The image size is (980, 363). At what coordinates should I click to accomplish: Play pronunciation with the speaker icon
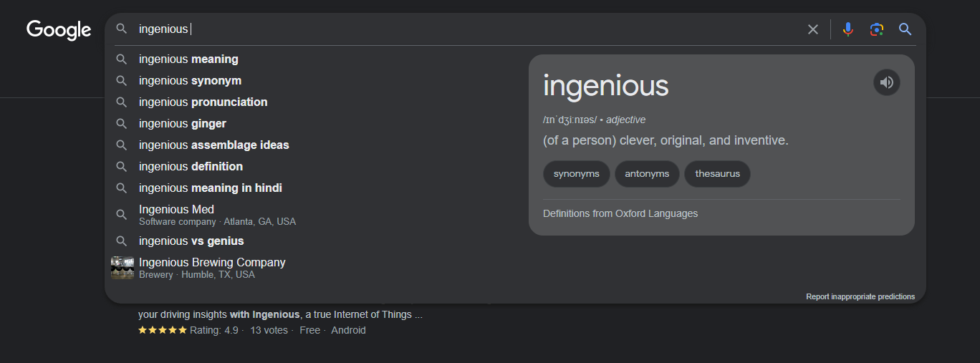887,82
